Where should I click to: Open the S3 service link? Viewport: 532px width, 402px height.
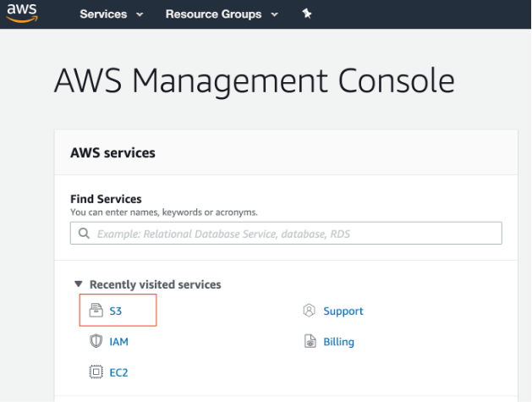[x=115, y=311]
